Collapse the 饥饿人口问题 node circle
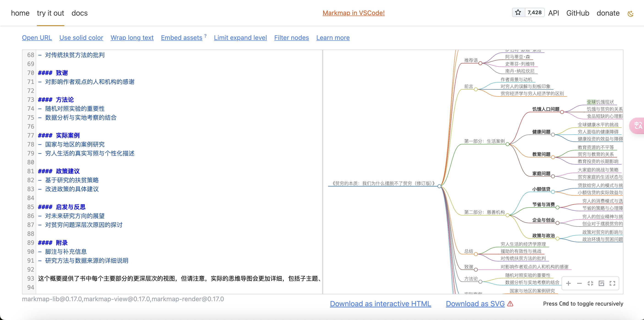This screenshot has width=644, height=320. click(562, 112)
